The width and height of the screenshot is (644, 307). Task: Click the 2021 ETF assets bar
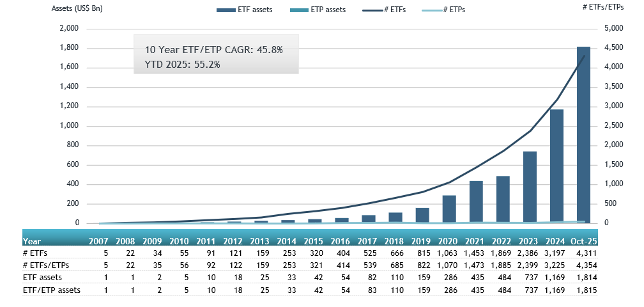pos(476,202)
